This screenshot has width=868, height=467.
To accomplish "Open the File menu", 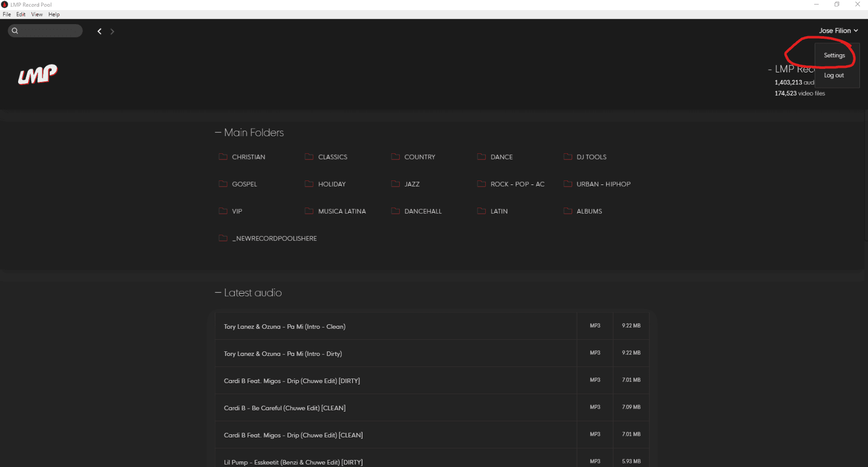I will (x=7, y=15).
